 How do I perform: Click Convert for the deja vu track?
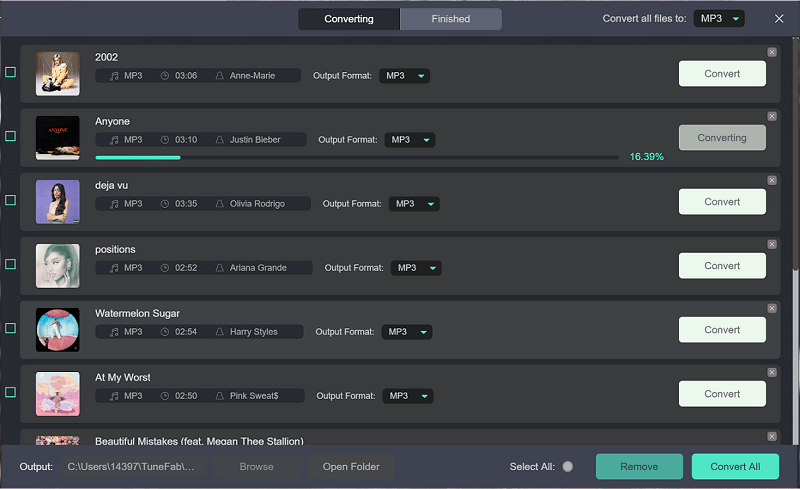[x=722, y=202]
